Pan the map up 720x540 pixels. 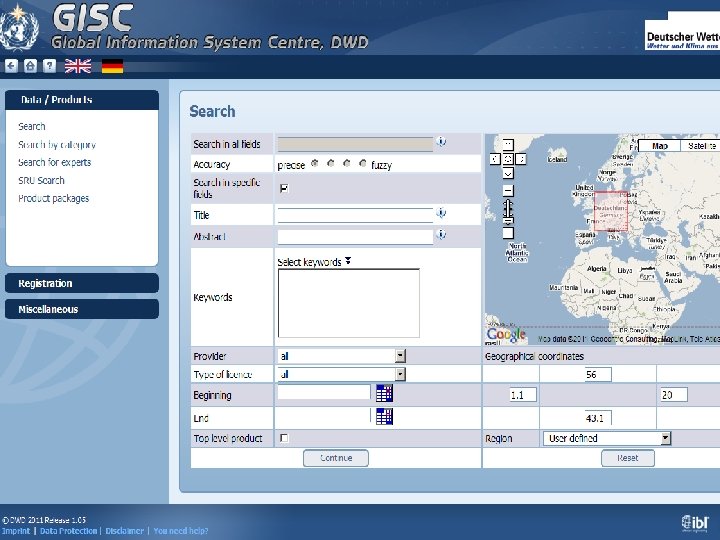(508, 145)
